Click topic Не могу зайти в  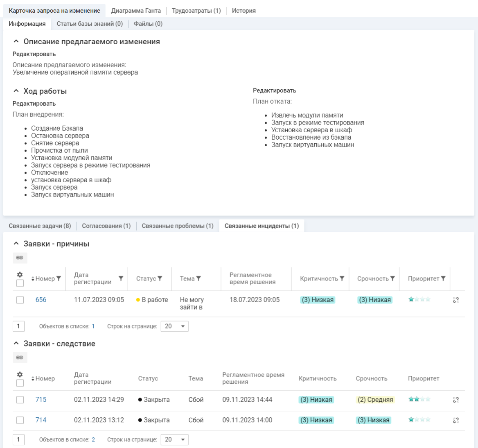pos(192,303)
